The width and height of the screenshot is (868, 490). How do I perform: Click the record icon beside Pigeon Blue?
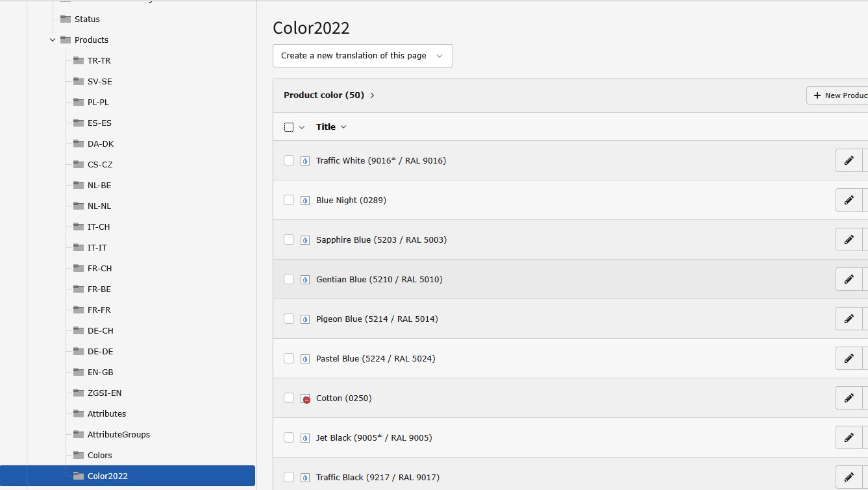coord(305,319)
